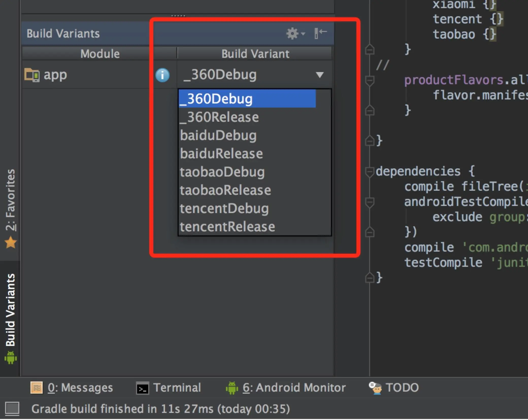Click the hide panel arrow icon
The height and width of the screenshot is (420, 528).
pyautogui.click(x=320, y=33)
